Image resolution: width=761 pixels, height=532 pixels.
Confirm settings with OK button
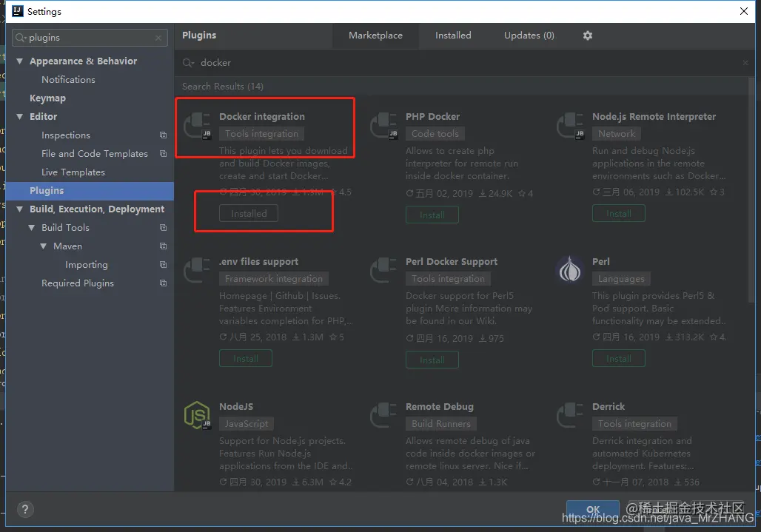(x=593, y=509)
